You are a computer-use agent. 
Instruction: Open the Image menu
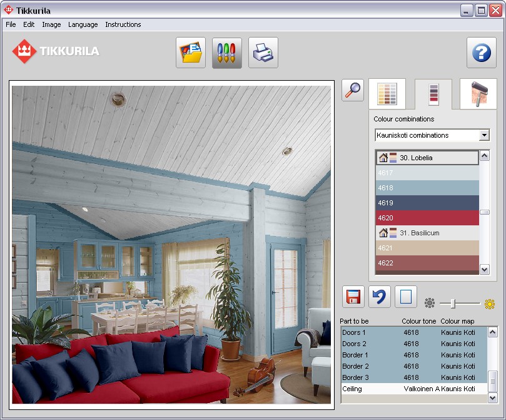[x=51, y=24]
